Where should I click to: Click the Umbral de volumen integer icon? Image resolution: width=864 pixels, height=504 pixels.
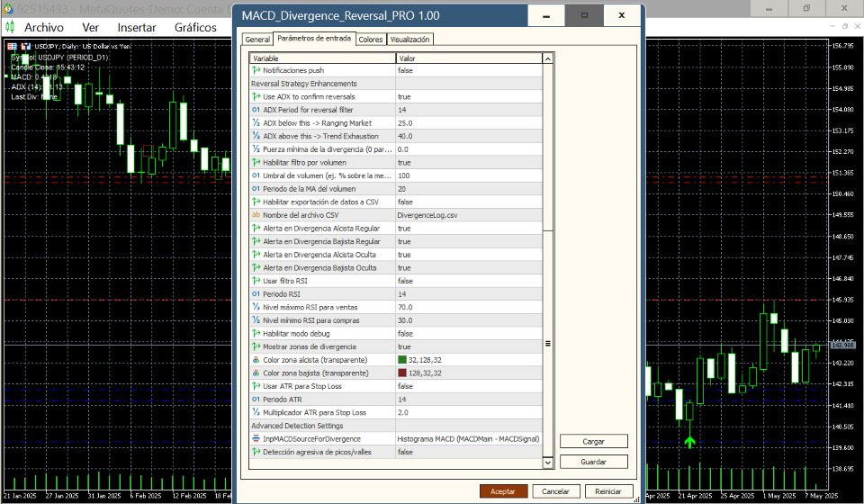(256, 175)
